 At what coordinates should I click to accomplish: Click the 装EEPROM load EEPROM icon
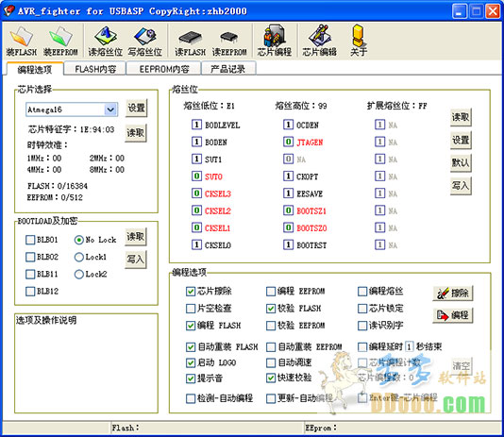(x=60, y=42)
